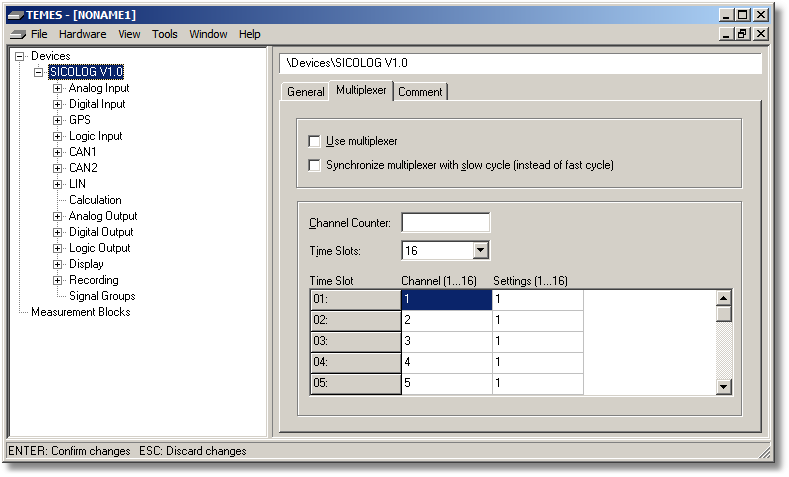Open the Help menu
789x477 pixels.
(250, 34)
